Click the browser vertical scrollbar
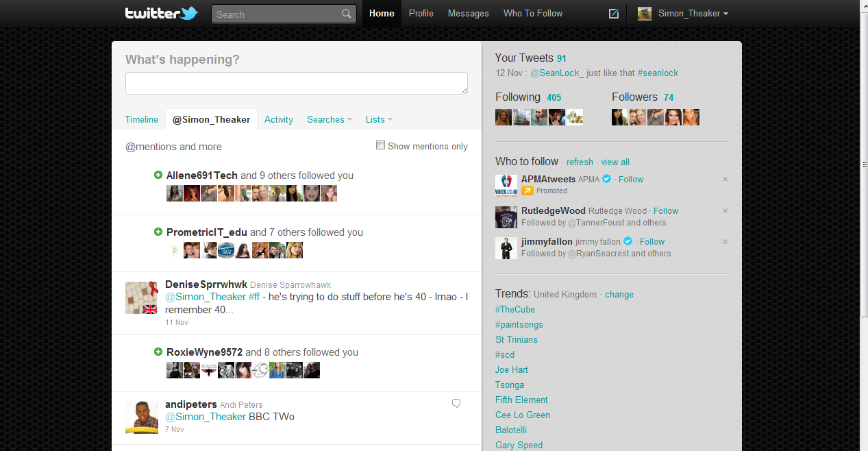This screenshot has width=868, height=451. (863, 164)
